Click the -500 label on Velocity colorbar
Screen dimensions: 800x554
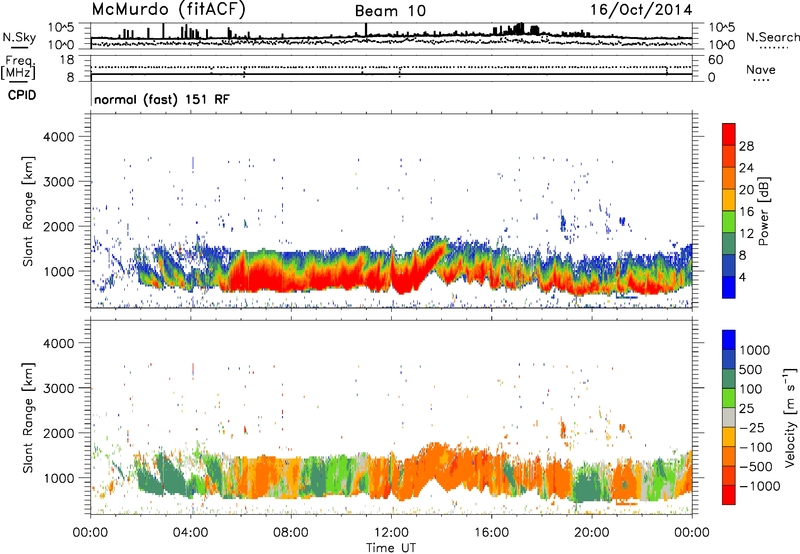756,466
